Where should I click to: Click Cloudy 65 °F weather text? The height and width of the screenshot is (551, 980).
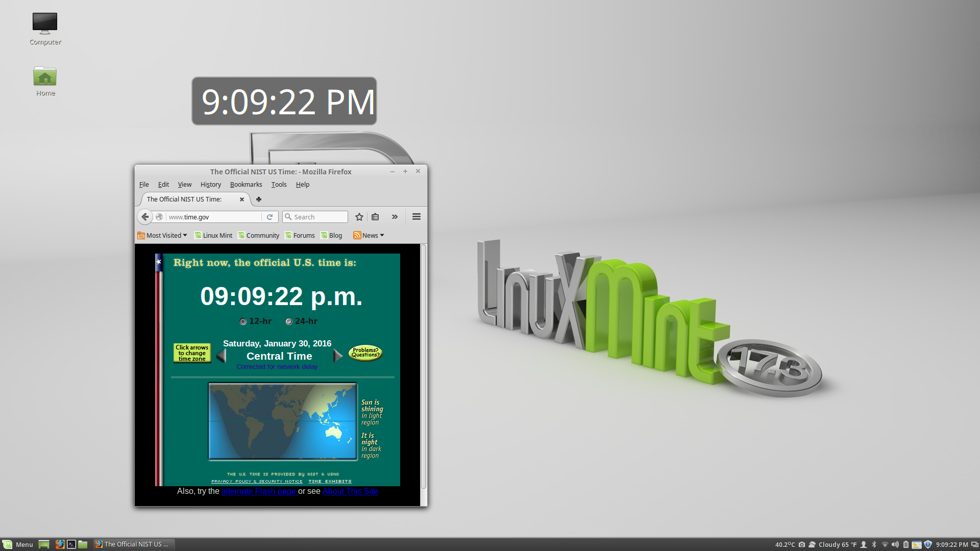click(x=838, y=544)
